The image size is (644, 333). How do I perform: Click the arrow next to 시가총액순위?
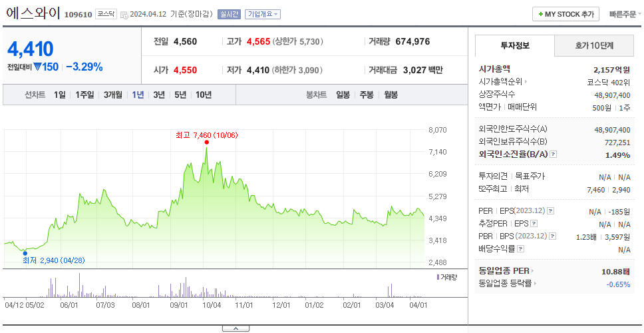coord(526,82)
